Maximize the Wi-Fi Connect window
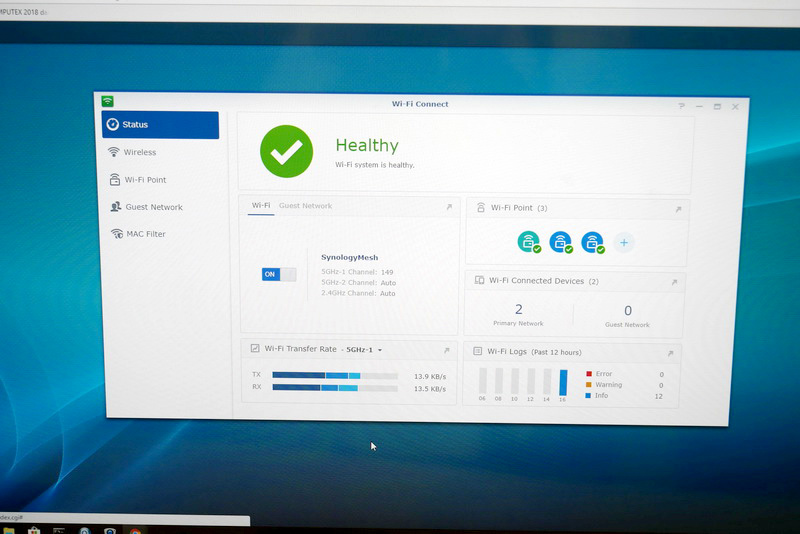The width and height of the screenshot is (800, 534). click(717, 107)
